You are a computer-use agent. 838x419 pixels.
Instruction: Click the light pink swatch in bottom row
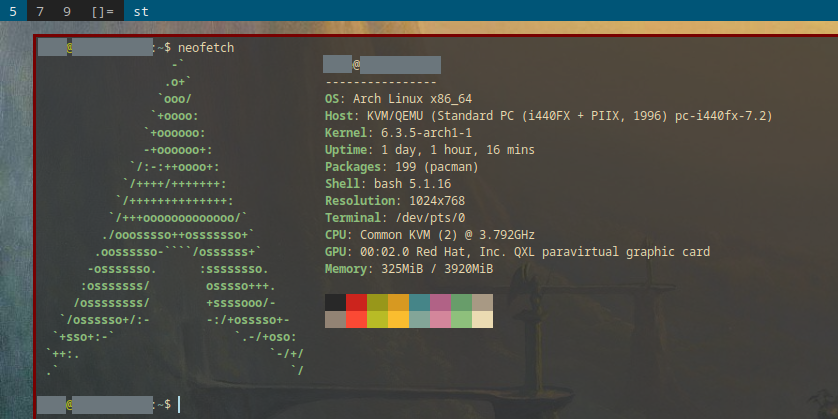tap(440, 320)
